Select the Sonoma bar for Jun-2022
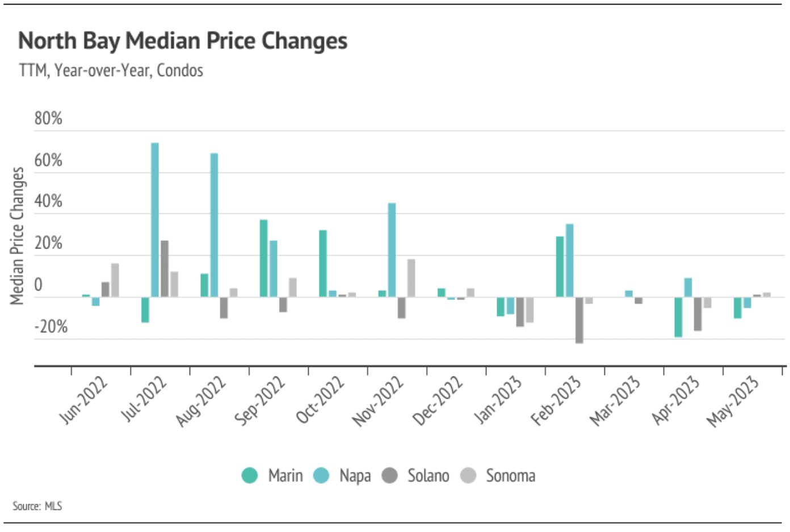 (115, 280)
